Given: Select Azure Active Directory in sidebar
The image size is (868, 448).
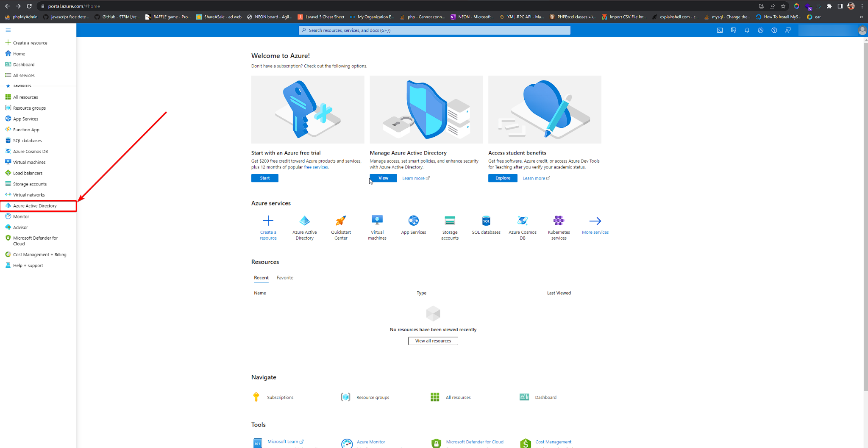Looking at the screenshot, I should [x=35, y=206].
